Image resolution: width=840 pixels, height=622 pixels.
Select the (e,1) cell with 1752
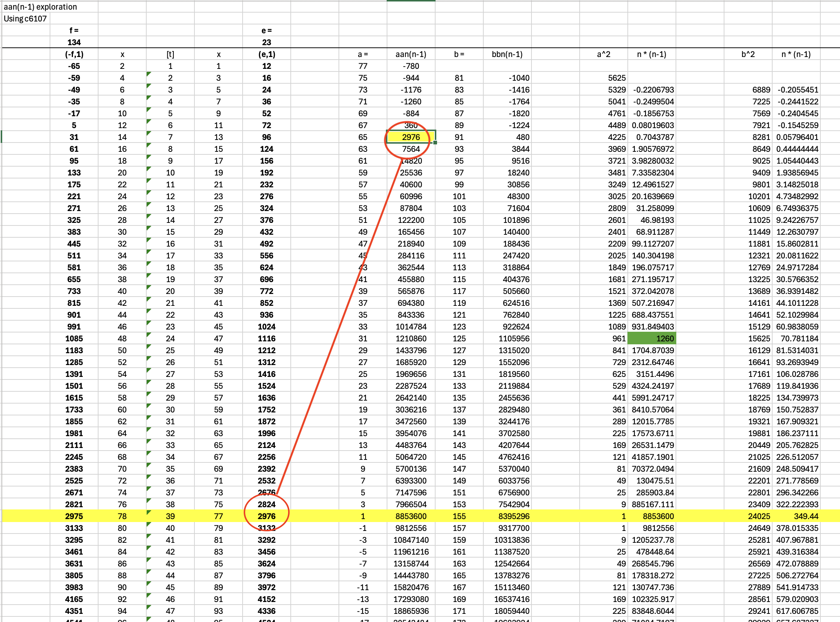pyautogui.click(x=267, y=409)
